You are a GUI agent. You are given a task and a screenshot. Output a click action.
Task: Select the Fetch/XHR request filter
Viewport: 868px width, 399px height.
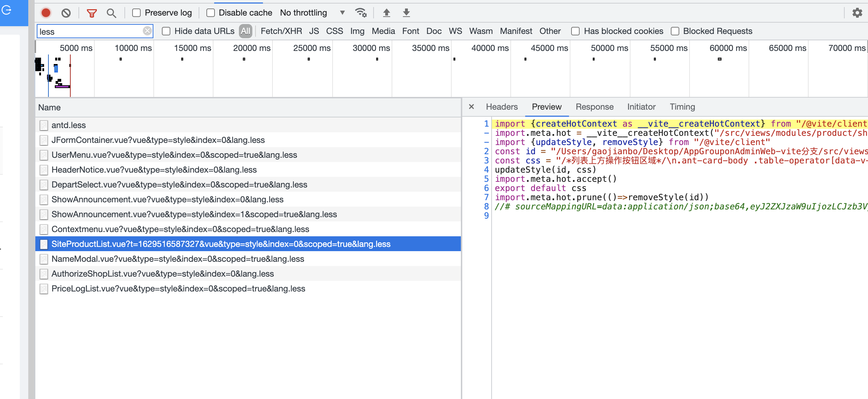[x=281, y=31]
